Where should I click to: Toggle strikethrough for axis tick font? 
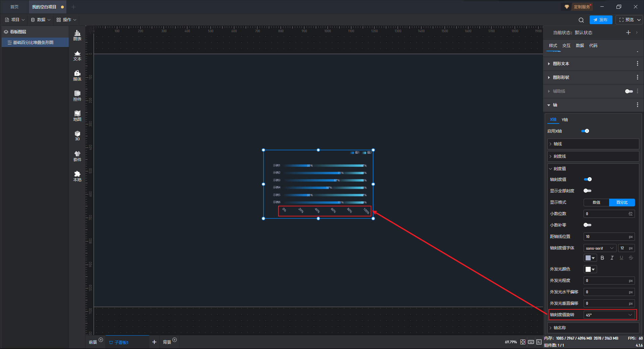[631, 258]
